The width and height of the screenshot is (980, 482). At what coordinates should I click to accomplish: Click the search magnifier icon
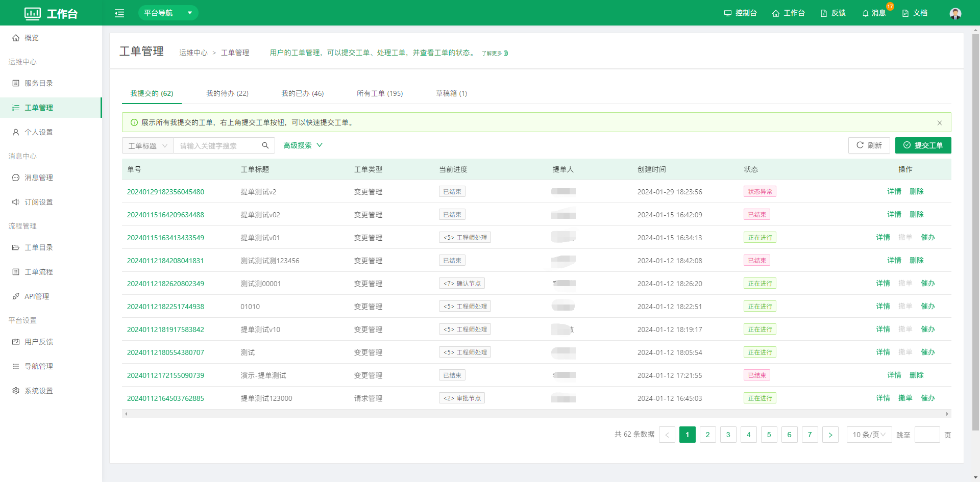click(265, 145)
